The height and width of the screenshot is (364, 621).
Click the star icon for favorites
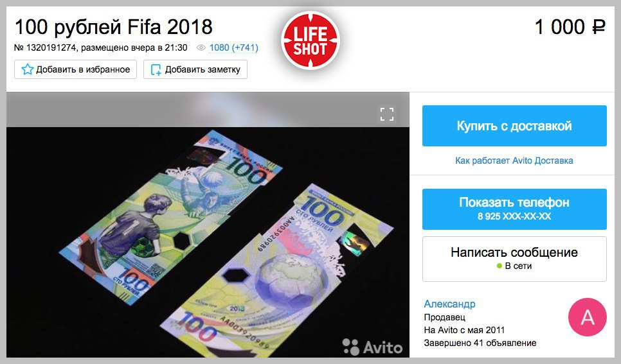coord(28,69)
